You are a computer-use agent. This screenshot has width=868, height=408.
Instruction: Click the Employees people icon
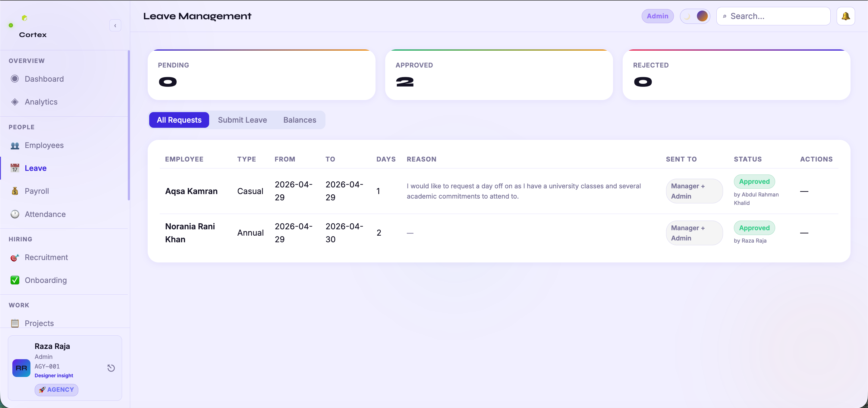click(15, 145)
